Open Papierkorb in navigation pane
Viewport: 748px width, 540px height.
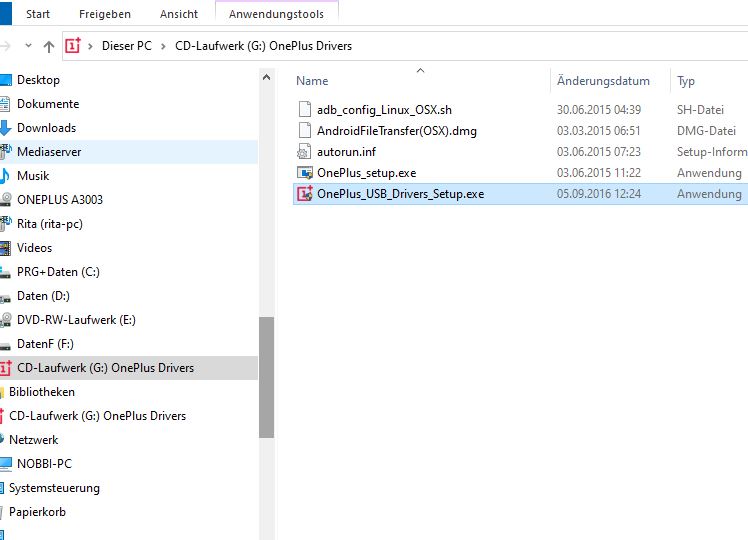pos(37,512)
